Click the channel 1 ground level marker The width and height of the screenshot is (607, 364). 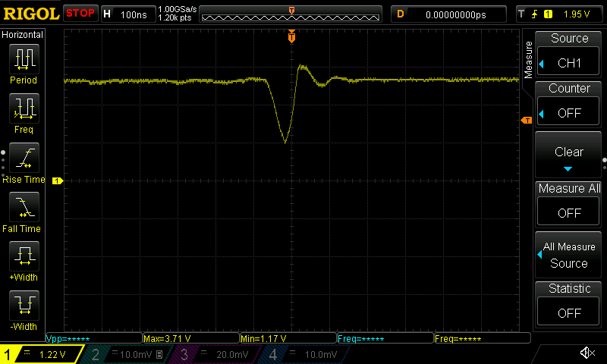click(58, 180)
